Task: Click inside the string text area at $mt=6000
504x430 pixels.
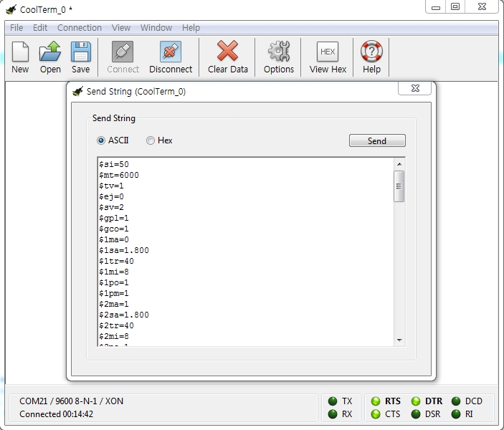Action: (x=120, y=175)
